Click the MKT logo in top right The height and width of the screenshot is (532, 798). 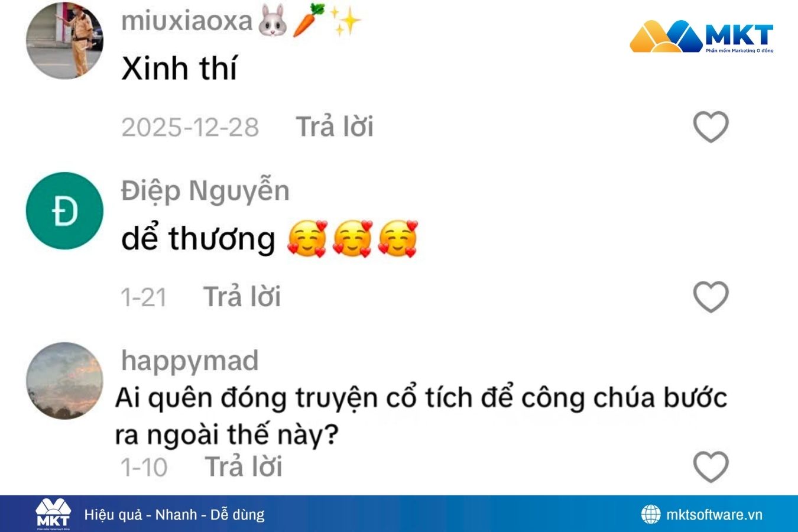pyautogui.click(x=702, y=37)
